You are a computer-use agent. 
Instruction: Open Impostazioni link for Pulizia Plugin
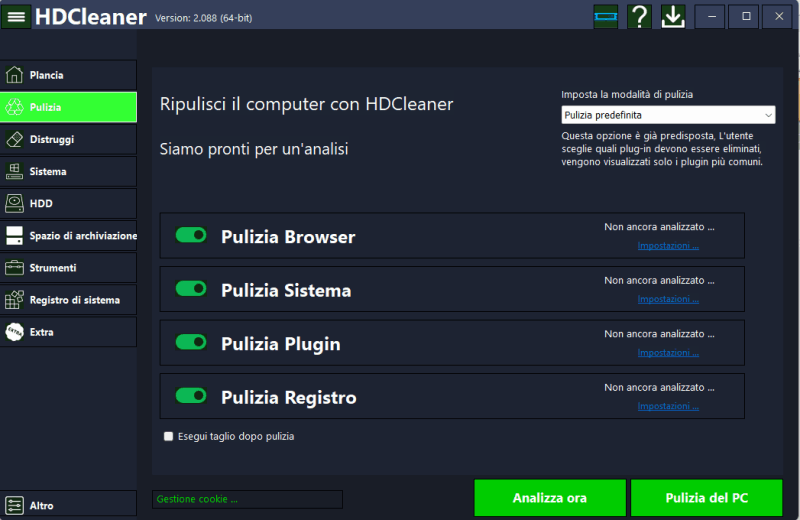click(668, 353)
